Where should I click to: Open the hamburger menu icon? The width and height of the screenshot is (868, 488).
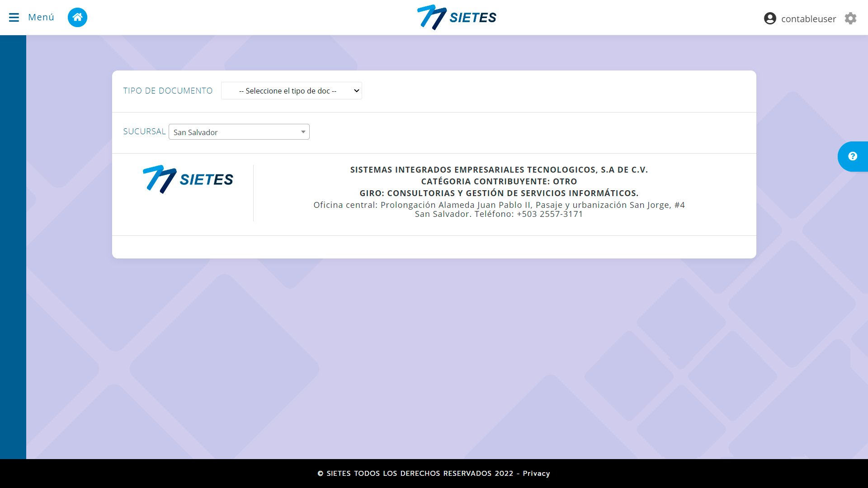(14, 17)
